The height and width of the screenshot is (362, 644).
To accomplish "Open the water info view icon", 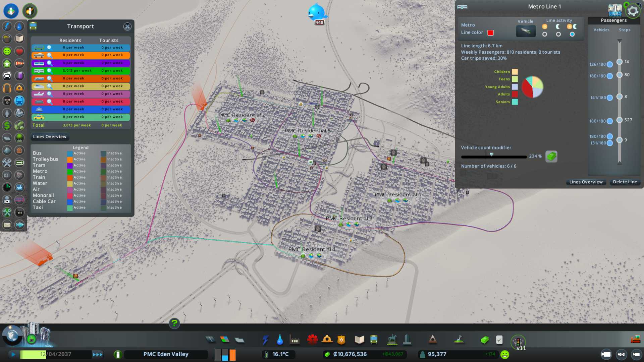I will pyautogui.click(x=19, y=26).
